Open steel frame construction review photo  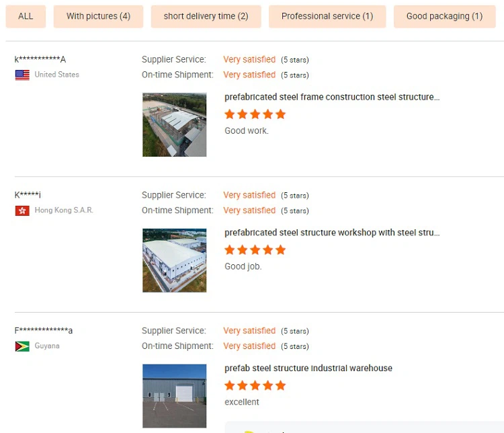click(x=175, y=125)
